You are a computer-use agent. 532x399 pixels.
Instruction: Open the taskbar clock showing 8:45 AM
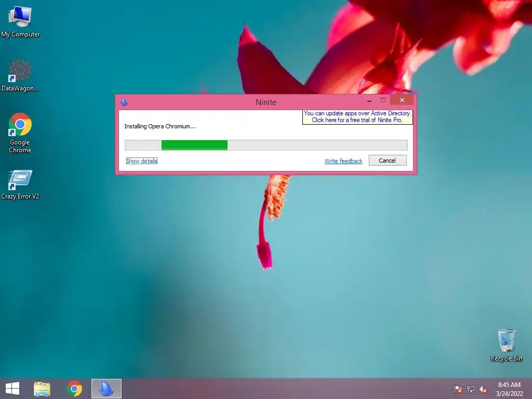click(509, 389)
